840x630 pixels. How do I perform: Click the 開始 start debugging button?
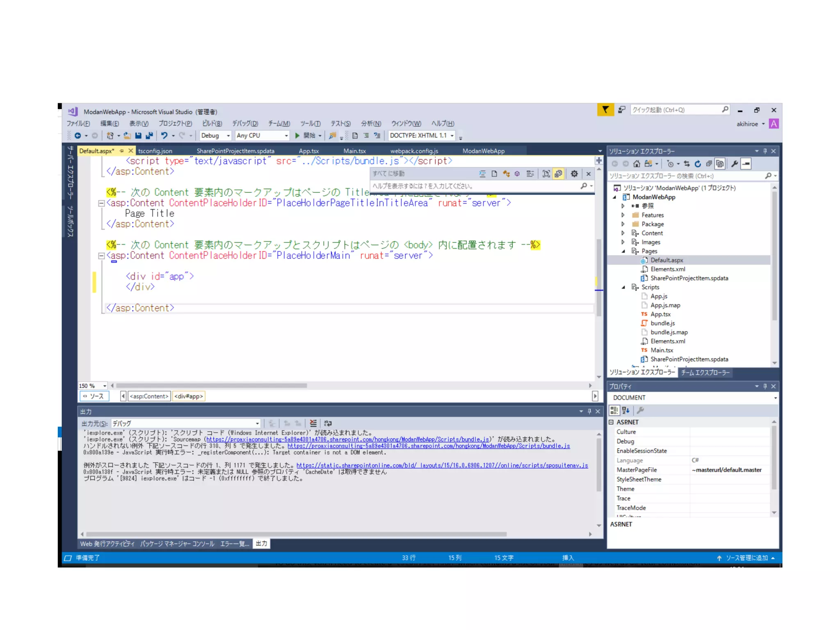[x=305, y=135]
